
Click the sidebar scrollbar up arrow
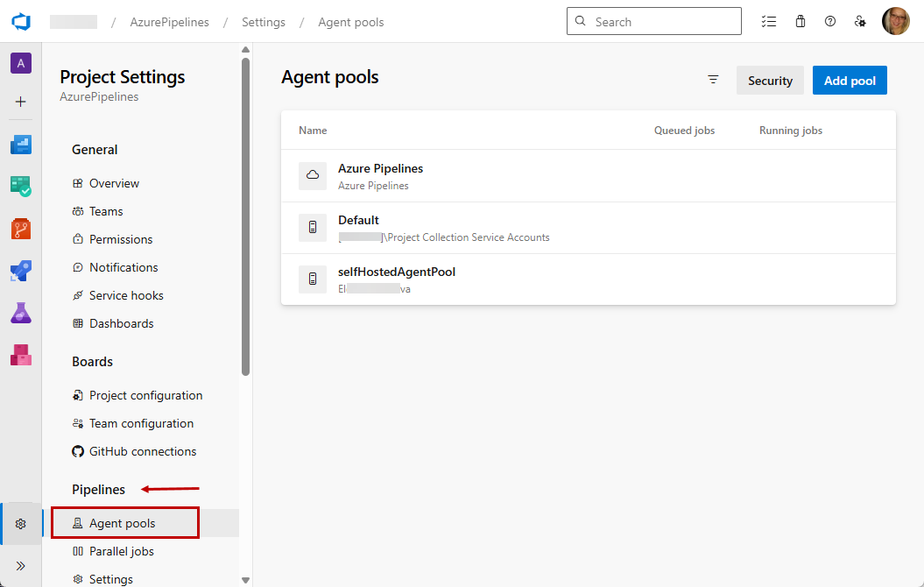(246, 50)
